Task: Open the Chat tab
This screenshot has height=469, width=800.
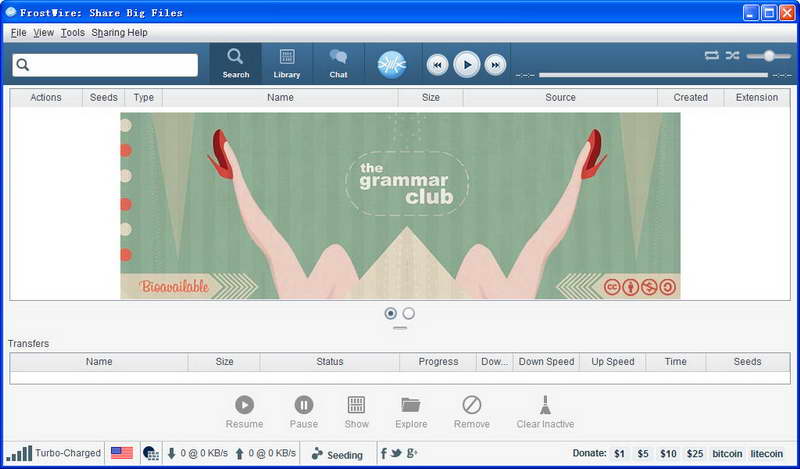Action: pos(338,63)
